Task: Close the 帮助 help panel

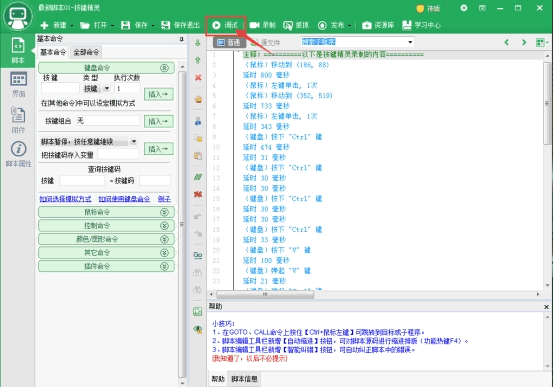Action: pos(546,307)
